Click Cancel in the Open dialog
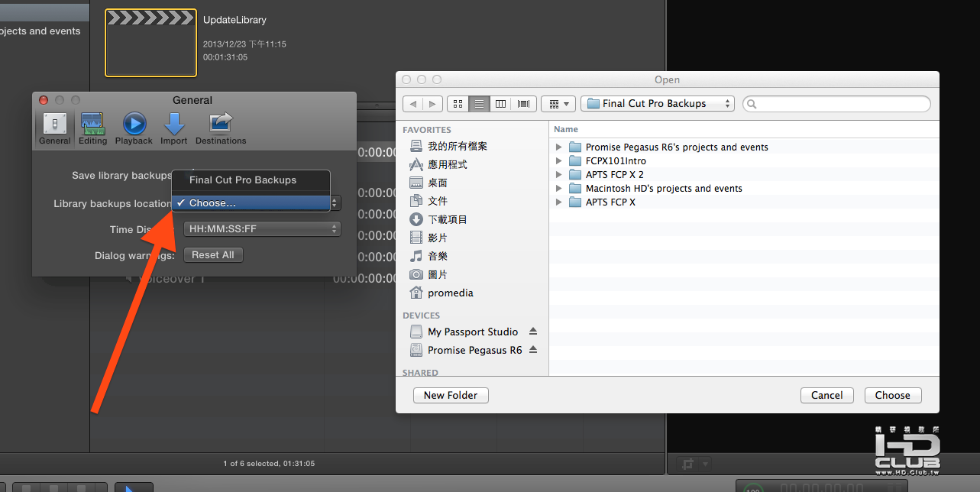This screenshot has width=980, height=492. pos(827,395)
